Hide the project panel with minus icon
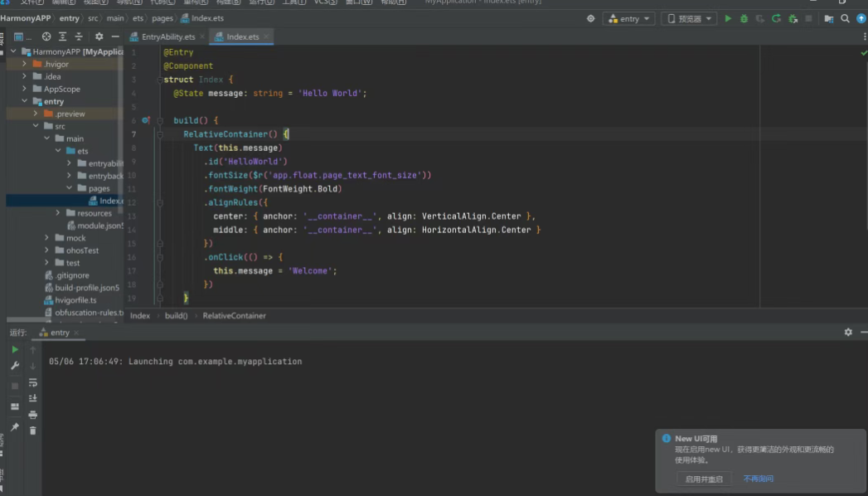The height and width of the screenshot is (496, 868). pos(115,36)
